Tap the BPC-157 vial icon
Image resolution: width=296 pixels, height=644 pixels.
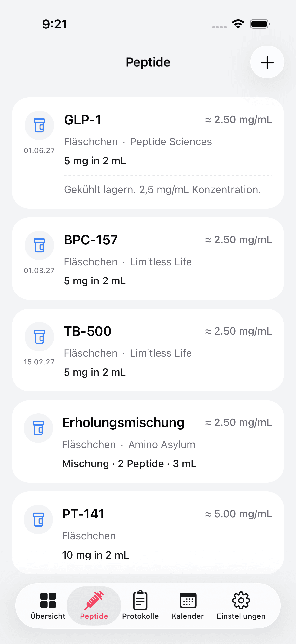pyautogui.click(x=39, y=245)
